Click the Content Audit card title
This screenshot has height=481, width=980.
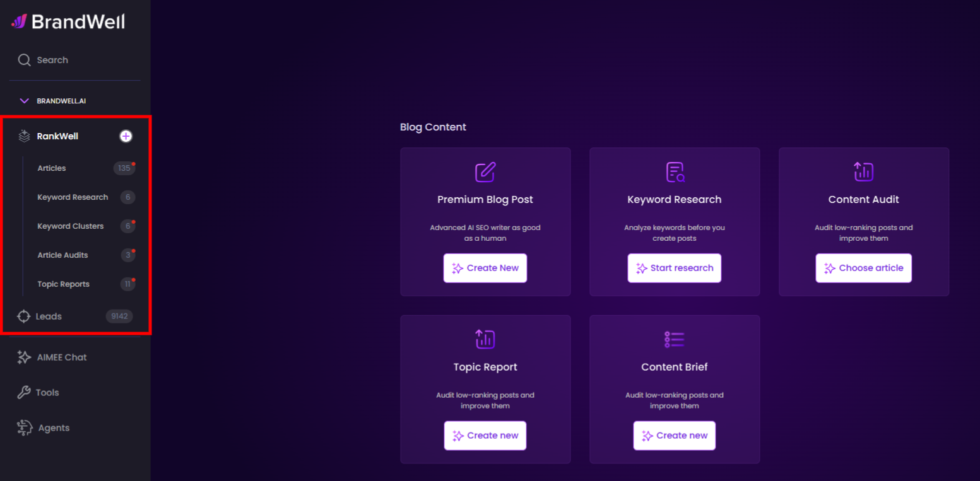[x=864, y=199]
